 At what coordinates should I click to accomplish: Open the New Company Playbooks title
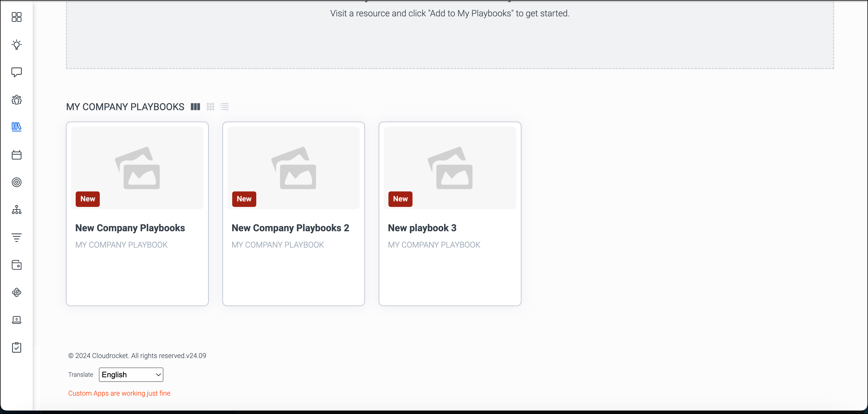pos(130,228)
